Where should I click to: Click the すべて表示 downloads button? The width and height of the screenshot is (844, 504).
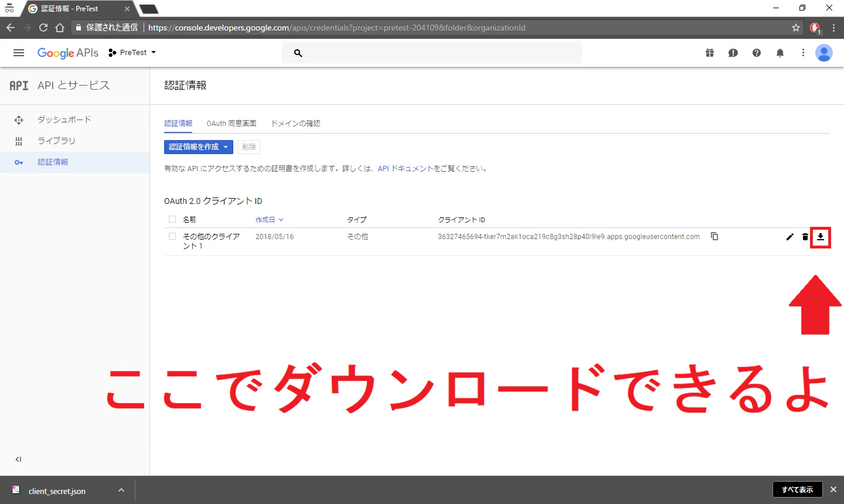(798, 489)
